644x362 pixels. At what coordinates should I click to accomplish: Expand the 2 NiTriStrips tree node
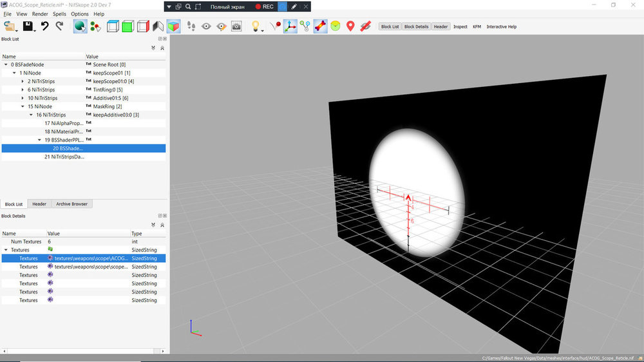(23, 81)
